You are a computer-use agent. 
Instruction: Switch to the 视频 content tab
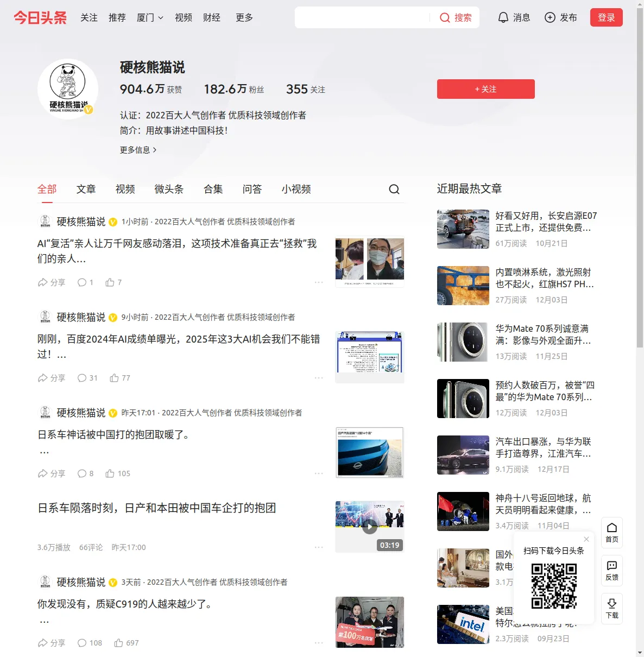coord(125,189)
